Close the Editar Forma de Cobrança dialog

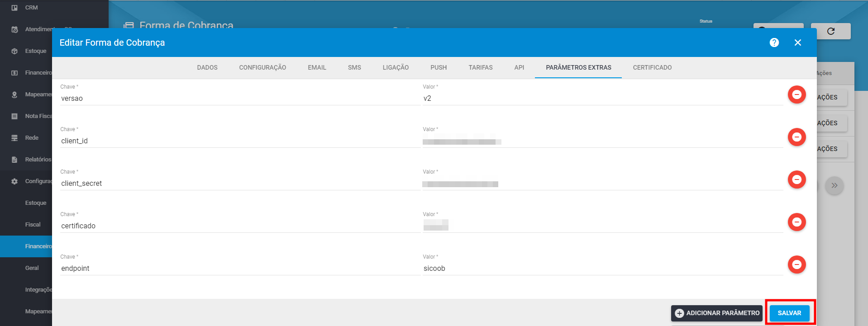798,43
